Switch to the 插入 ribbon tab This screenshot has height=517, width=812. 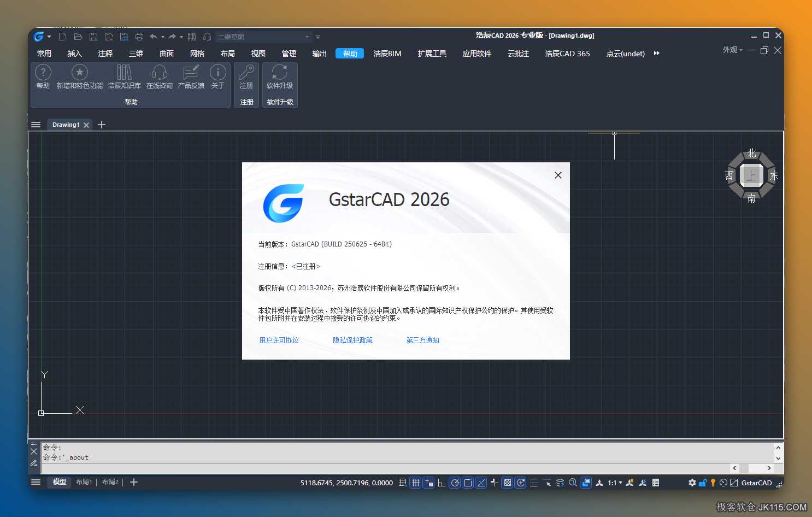click(75, 54)
